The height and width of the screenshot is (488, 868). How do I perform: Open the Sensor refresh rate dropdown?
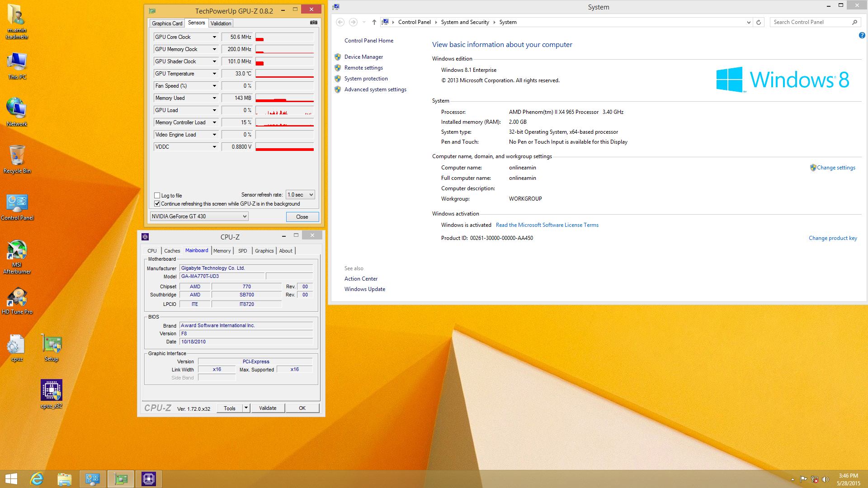pos(300,195)
